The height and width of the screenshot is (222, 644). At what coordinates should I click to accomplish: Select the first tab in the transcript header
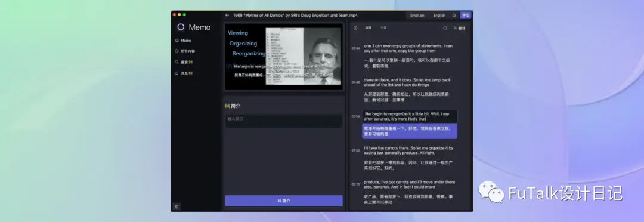[x=369, y=28]
